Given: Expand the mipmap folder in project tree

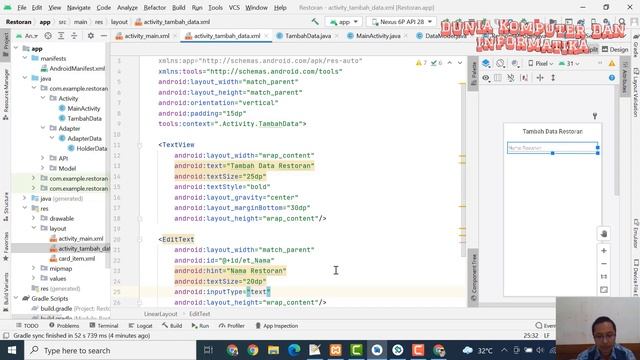Looking at the screenshot, I should coord(34,268).
